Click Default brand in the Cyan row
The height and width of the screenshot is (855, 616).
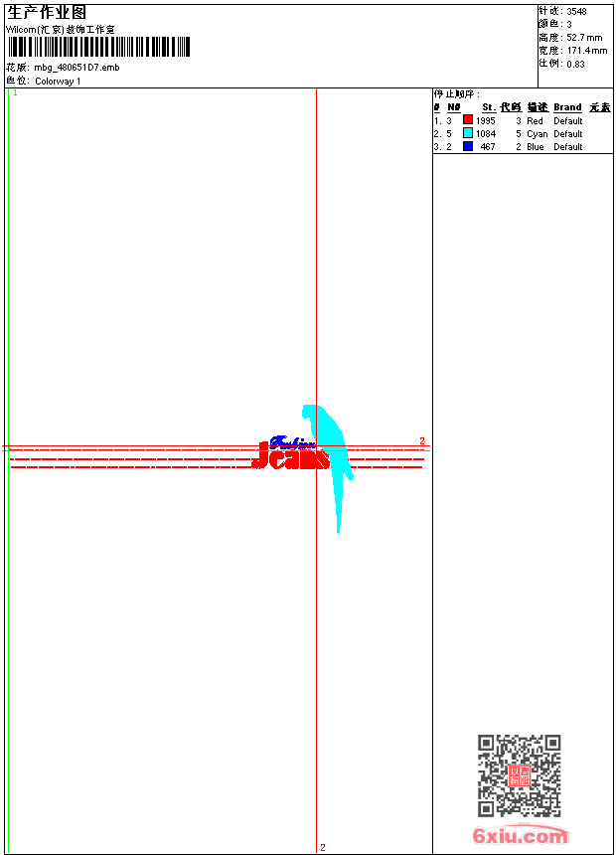click(568, 134)
